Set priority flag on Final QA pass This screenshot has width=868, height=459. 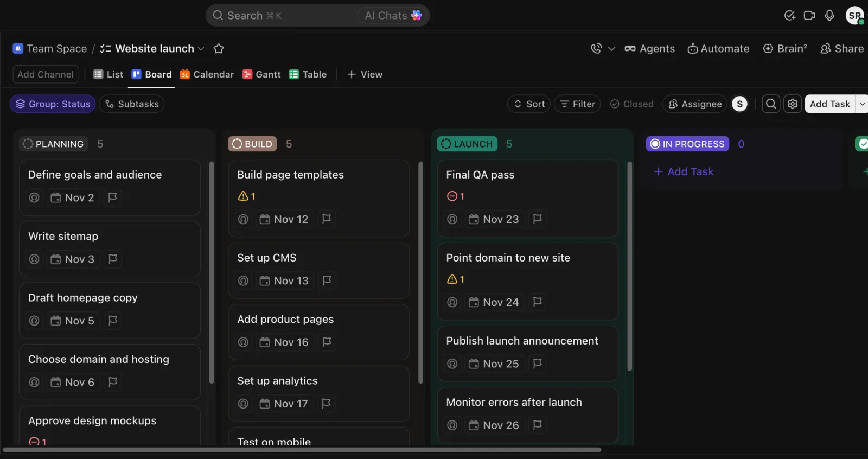pyautogui.click(x=538, y=219)
